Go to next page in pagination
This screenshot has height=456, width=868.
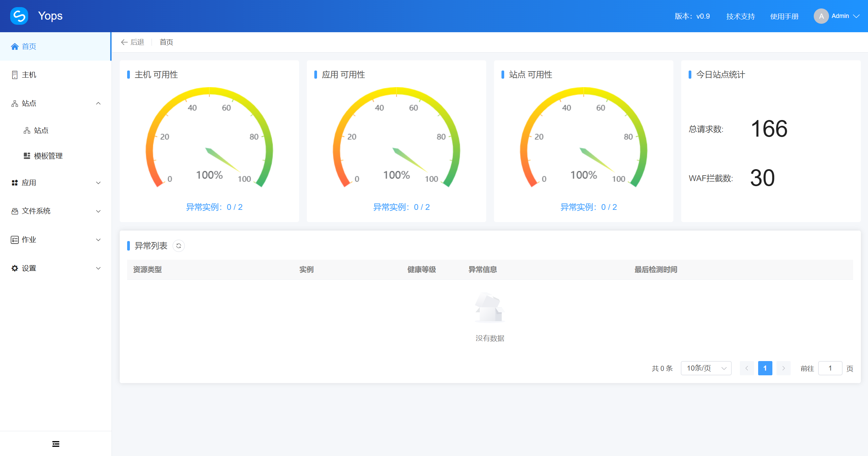pyautogui.click(x=783, y=368)
